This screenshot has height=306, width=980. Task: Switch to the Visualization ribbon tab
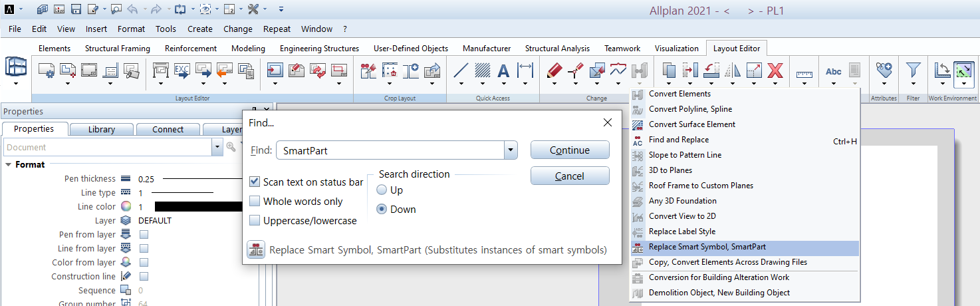tap(677, 49)
